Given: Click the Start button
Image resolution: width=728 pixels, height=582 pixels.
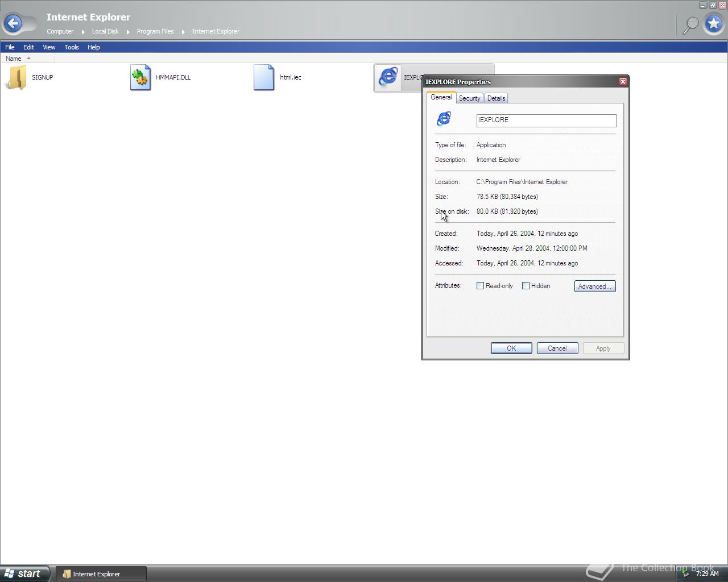Looking at the screenshot, I should [24, 573].
